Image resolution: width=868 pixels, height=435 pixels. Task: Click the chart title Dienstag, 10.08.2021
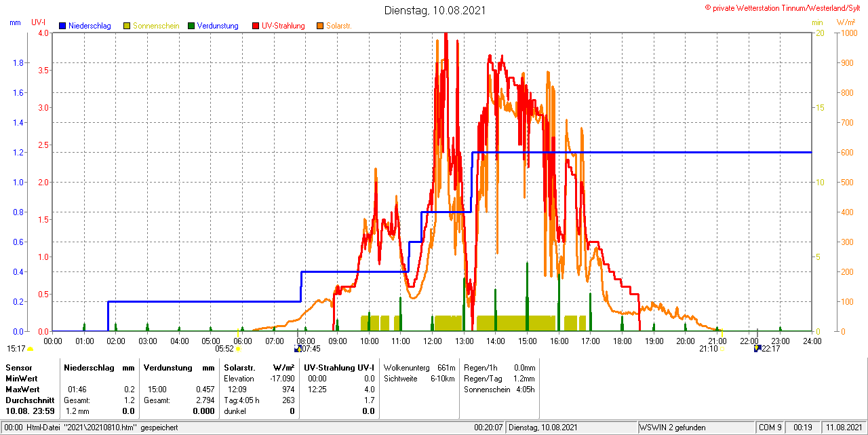tap(435, 10)
